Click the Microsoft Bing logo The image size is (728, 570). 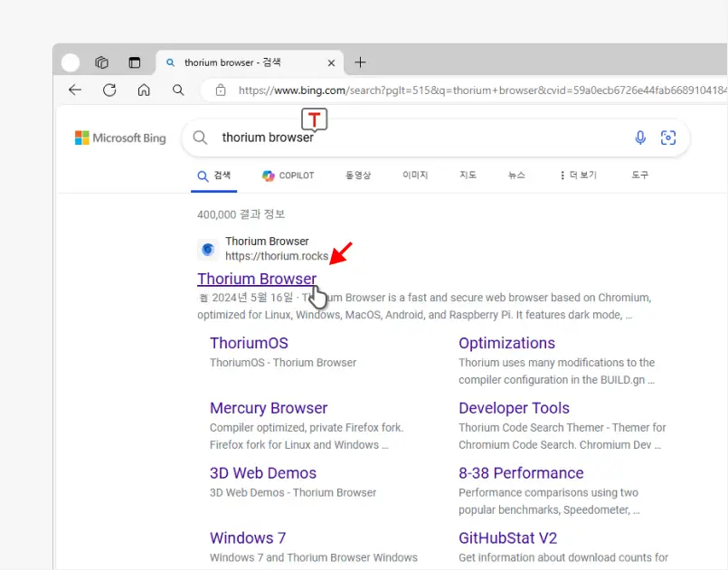coord(120,138)
